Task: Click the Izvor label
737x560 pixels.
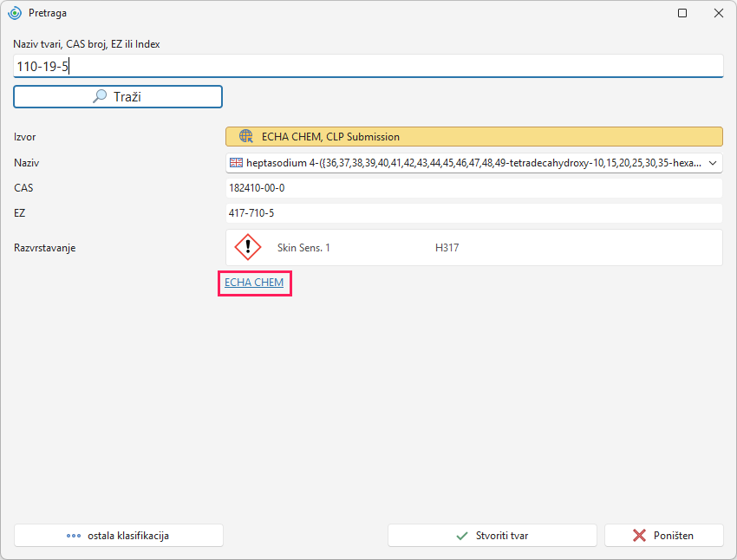Action: pyautogui.click(x=25, y=137)
